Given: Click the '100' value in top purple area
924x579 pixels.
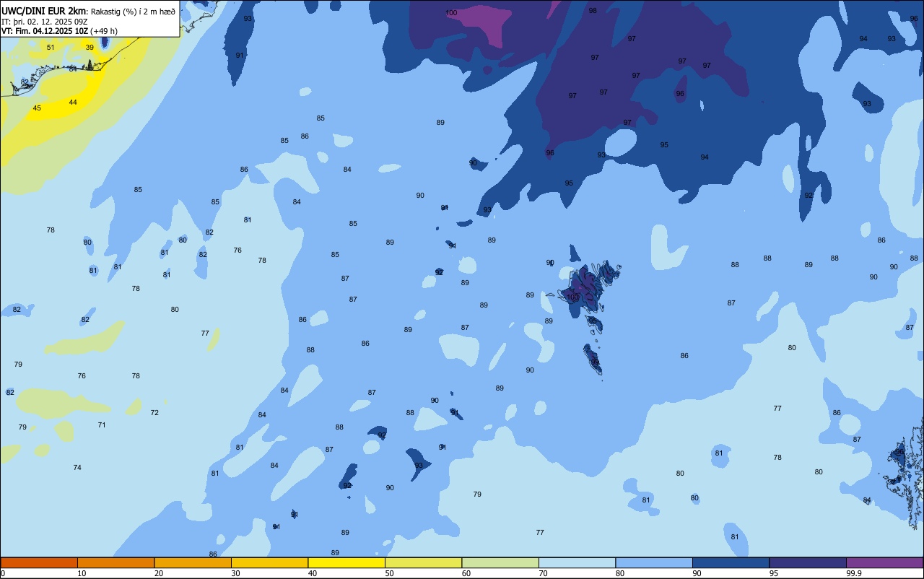Looking at the screenshot, I should (x=451, y=13).
